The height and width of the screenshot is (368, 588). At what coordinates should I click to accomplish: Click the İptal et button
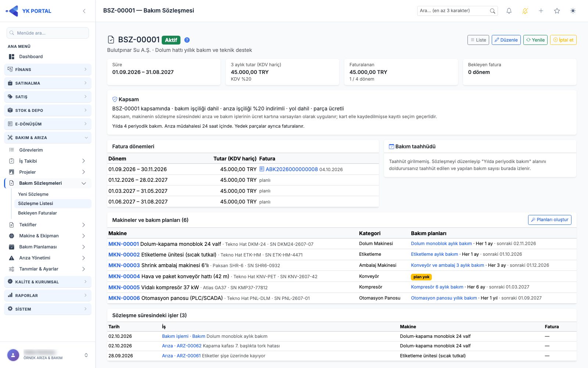[x=563, y=40]
